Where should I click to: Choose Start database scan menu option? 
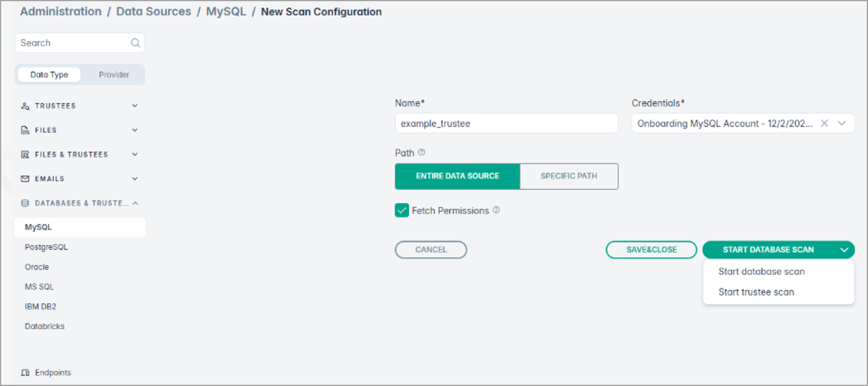[761, 272]
